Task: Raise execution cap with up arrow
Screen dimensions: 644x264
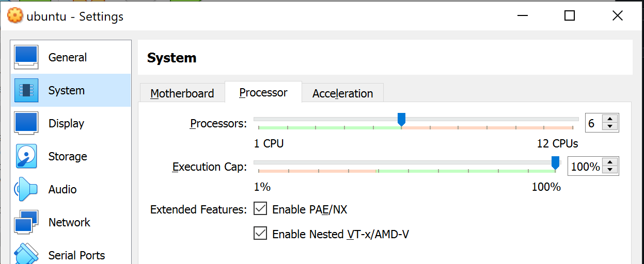Action: (610, 163)
